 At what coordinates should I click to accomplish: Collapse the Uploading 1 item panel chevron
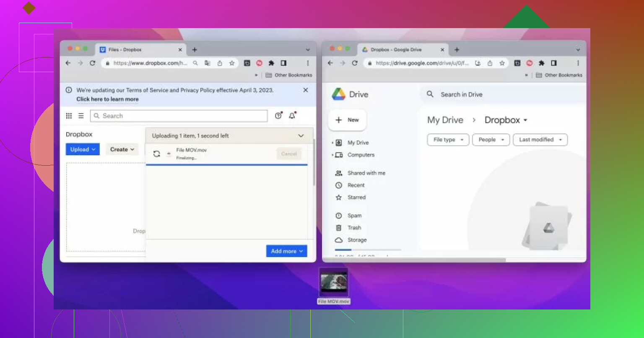301,136
